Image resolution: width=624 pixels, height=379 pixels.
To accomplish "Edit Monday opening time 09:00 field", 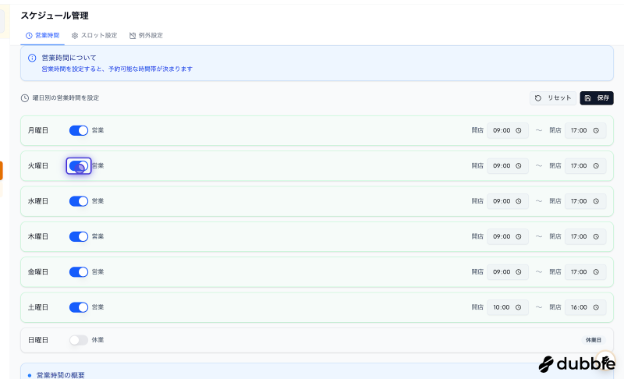I will [x=508, y=131].
